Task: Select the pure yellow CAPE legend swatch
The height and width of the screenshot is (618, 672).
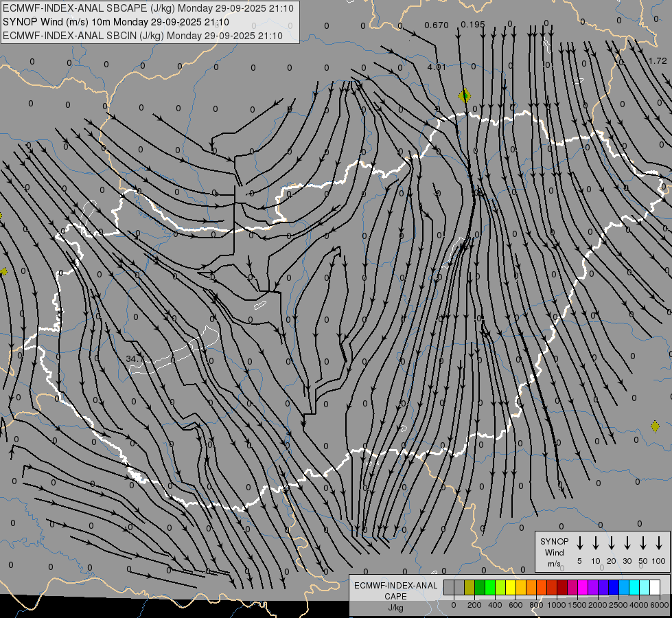Action: 511,587
